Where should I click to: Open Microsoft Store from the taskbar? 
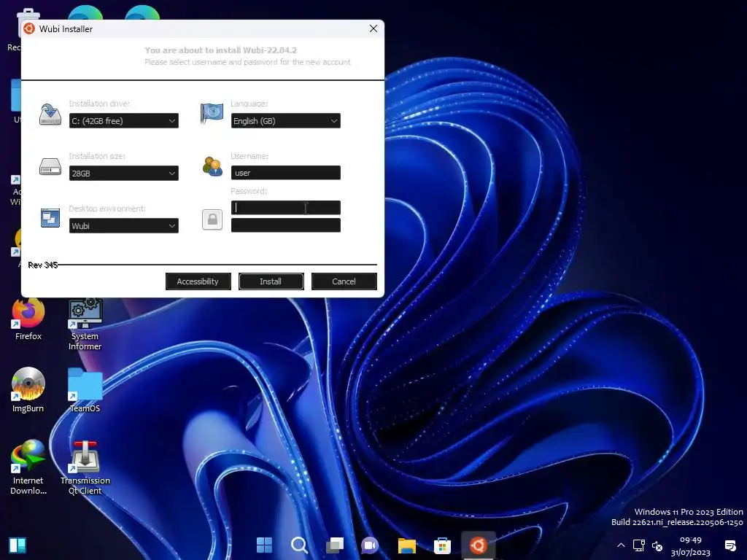[x=443, y=545]
